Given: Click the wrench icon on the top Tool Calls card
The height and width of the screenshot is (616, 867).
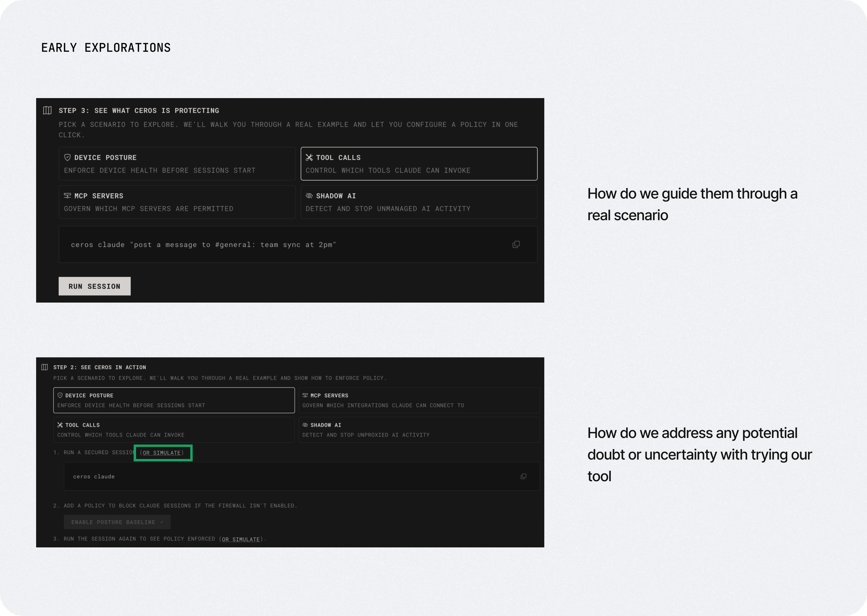Looking at the screenshot, I should point(309,157).
